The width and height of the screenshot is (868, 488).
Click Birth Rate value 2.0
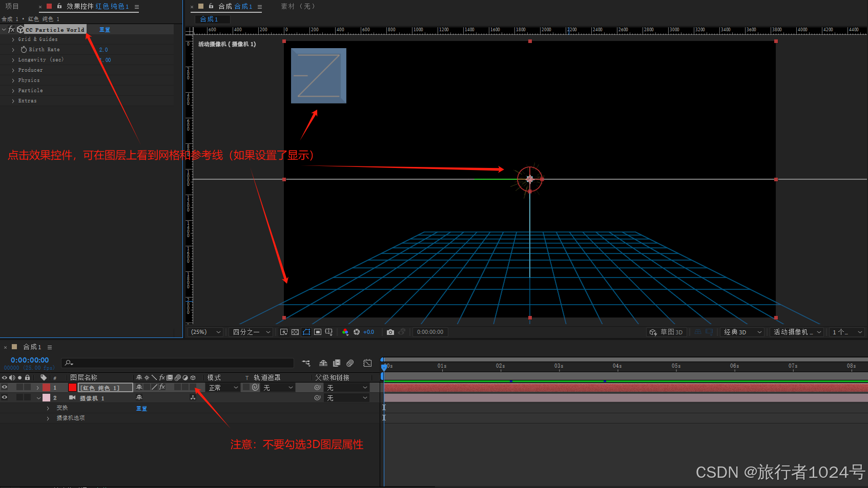pyautogui.click(x=104, y=50)
